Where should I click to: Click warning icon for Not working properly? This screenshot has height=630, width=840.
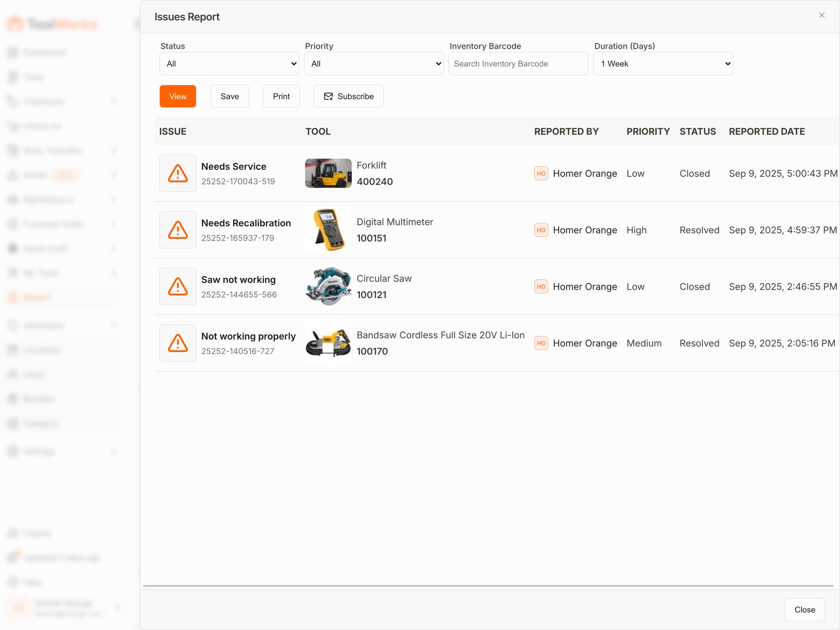click(178, 343)
